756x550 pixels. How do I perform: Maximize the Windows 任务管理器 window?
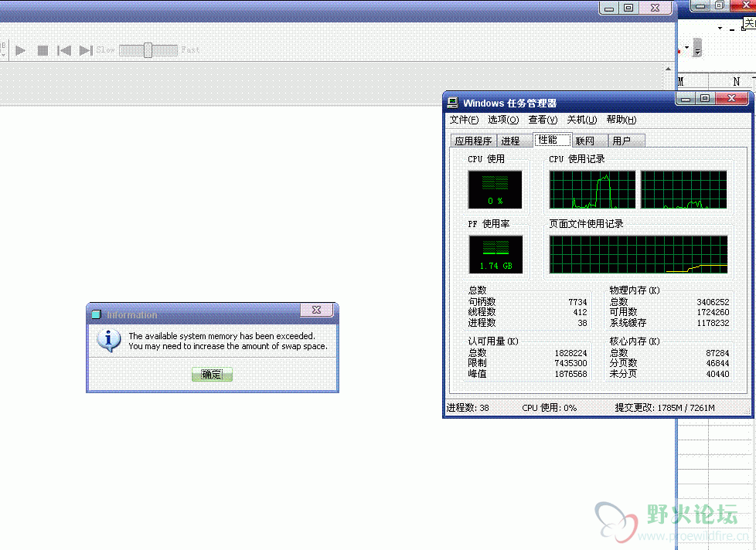[x=705, y=98]
